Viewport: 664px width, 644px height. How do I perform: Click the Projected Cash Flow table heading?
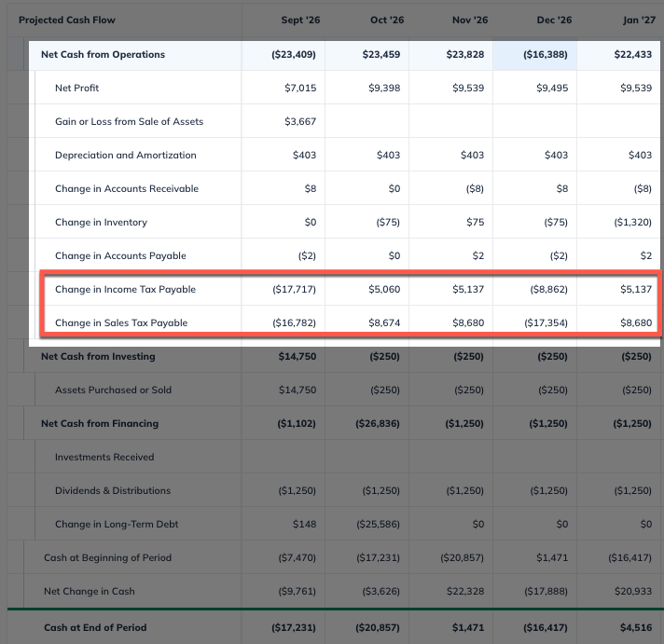[x=67, y=20]
